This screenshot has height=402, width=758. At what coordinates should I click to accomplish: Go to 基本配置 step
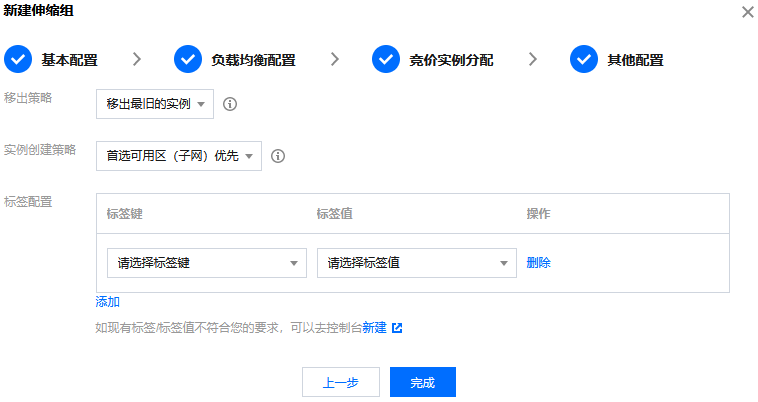tap(70, 60)
